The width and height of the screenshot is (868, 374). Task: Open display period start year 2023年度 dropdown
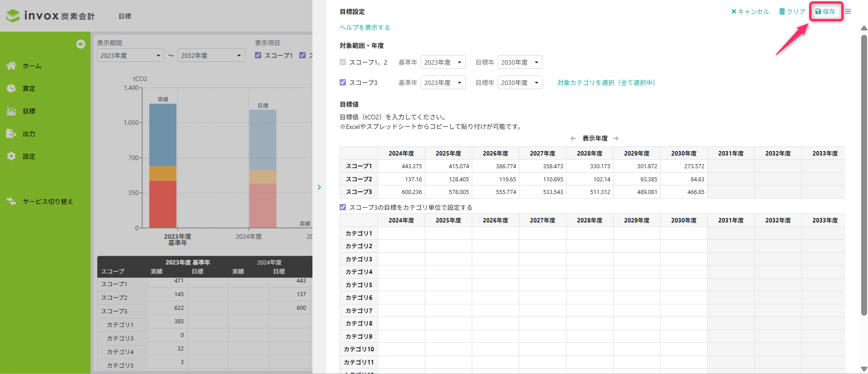pyautogui.click(x=130, y=56)
